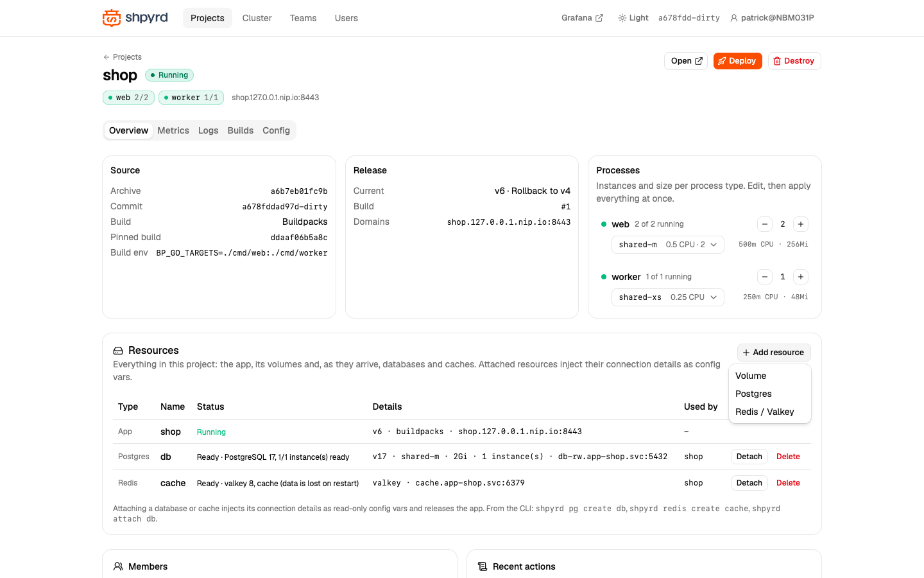Detach the cache Redis resource
This screenshot has height=578, width=924.
(x=749, y=483)
